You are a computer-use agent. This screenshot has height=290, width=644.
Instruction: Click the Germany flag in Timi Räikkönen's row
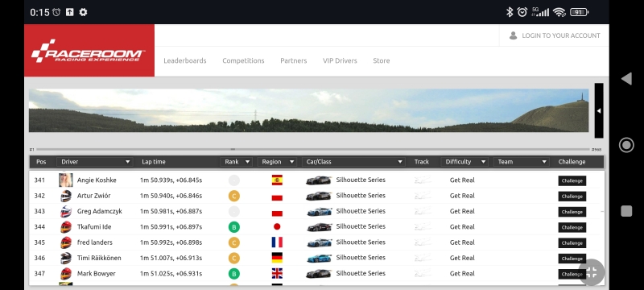point(277,258)
